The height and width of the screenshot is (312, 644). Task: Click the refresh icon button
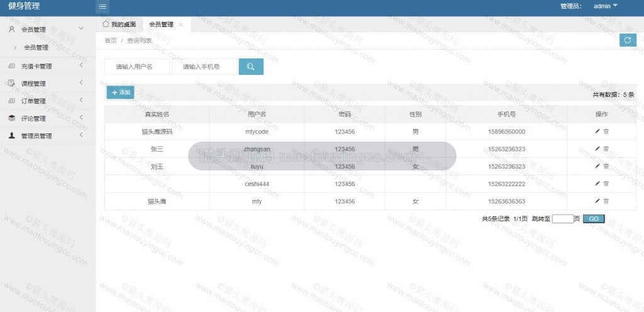pos(628,40)
